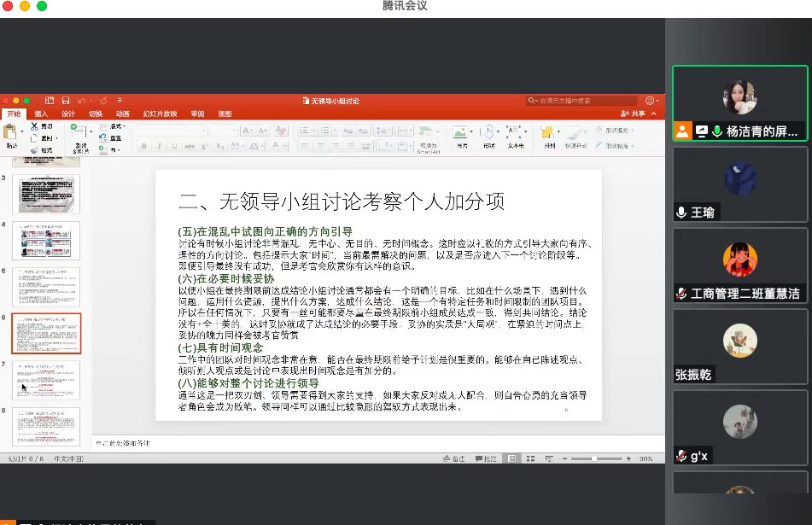Open the View (视图) tab
This screenshot has width=812, height=525.
(x=225, y=114)
